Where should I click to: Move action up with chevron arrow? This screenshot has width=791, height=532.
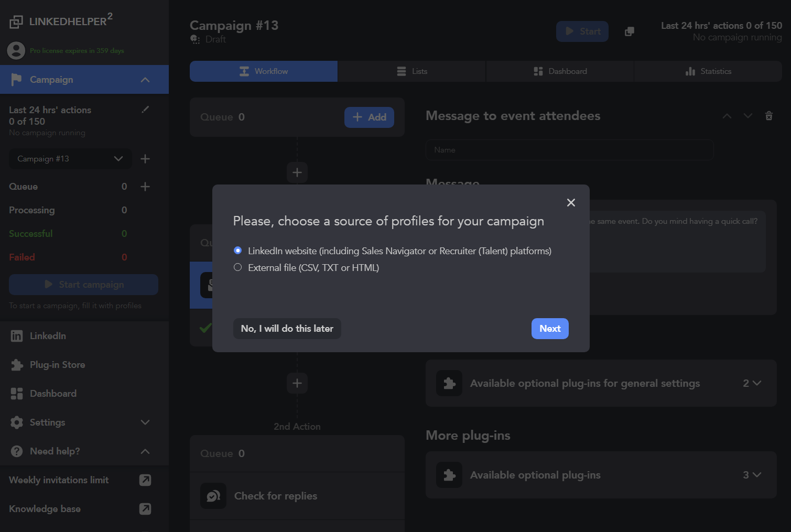coord(727,116)
